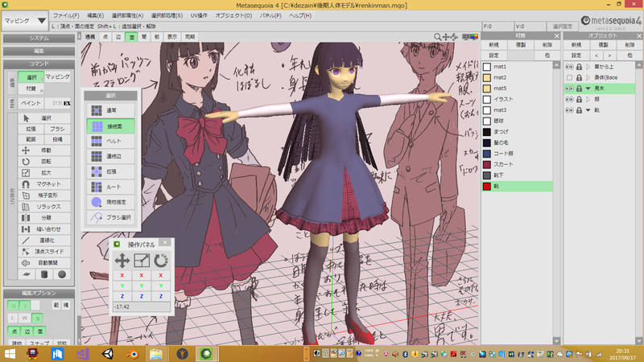Open the パネル(P) menu
644x362 pixels.
[270, 15]
